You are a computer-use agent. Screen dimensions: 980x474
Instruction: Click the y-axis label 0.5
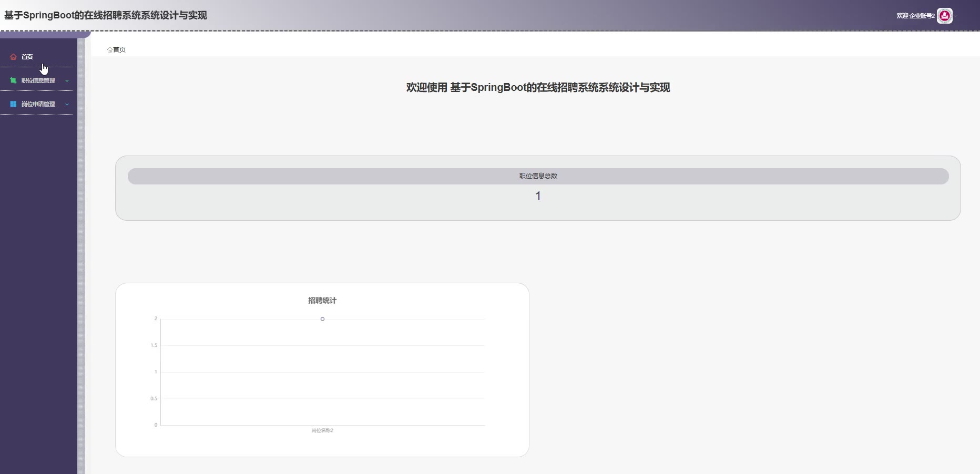click(154, 398)
